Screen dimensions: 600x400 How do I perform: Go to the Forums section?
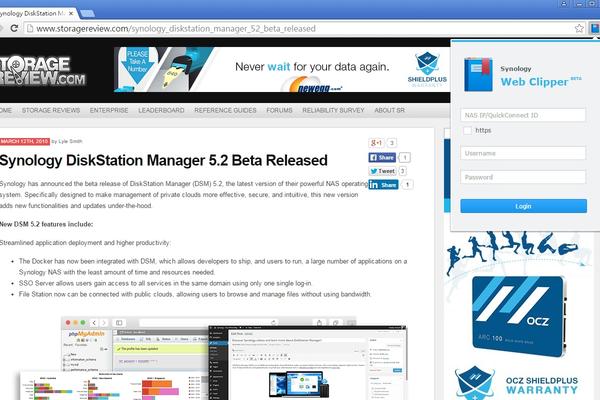(279, 110)
